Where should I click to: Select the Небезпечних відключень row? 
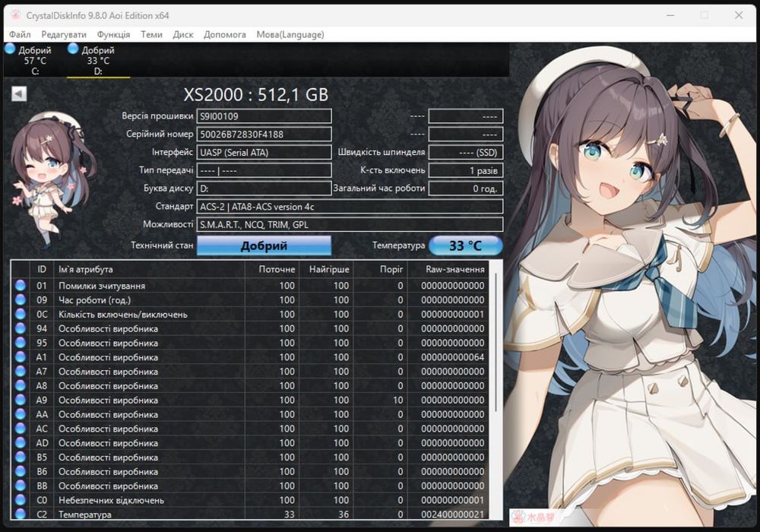[x=249, y=500]
